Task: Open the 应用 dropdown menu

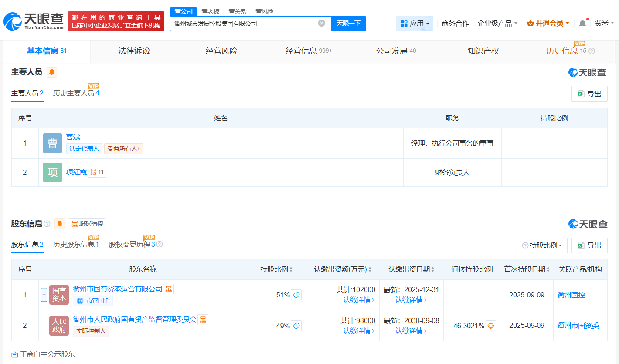Action: coord(415,24)
